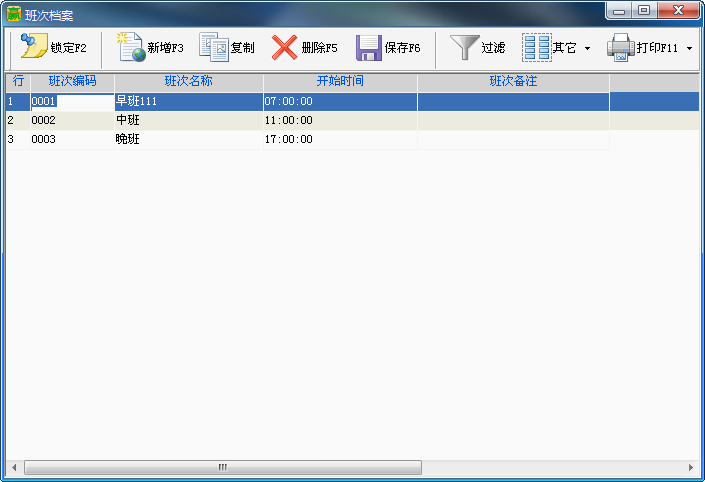Click the scrollbar right arrow
The width and height of the screenshot is (705, 482).
click(690, 467)
